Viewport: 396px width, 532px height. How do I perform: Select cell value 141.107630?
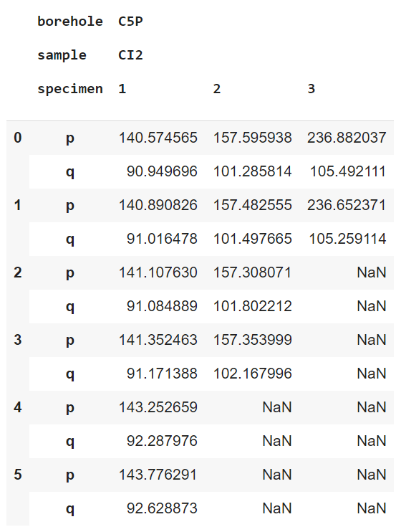158,272
